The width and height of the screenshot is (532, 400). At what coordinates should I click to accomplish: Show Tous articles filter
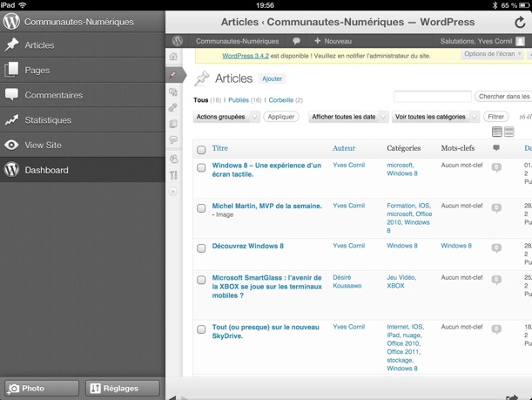coord(200,100)
